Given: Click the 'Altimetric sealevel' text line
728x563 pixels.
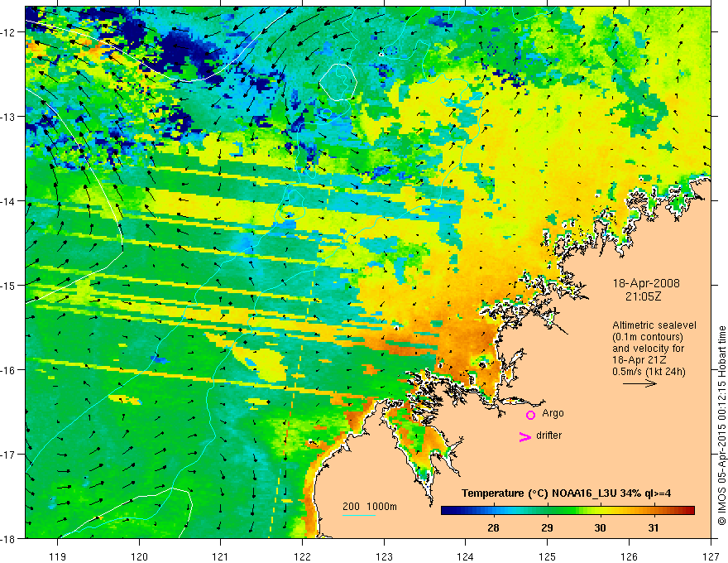Looking at the screenshot, I should click(654, 325).
